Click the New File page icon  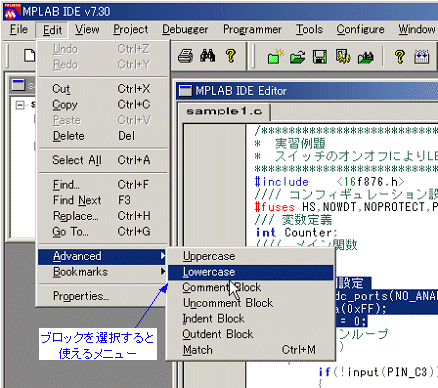pyautogui.click(x=29, y=55)
